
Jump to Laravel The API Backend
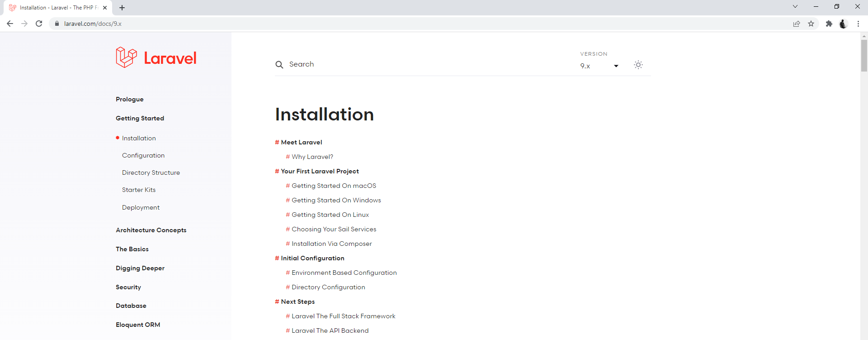(330, 330)
